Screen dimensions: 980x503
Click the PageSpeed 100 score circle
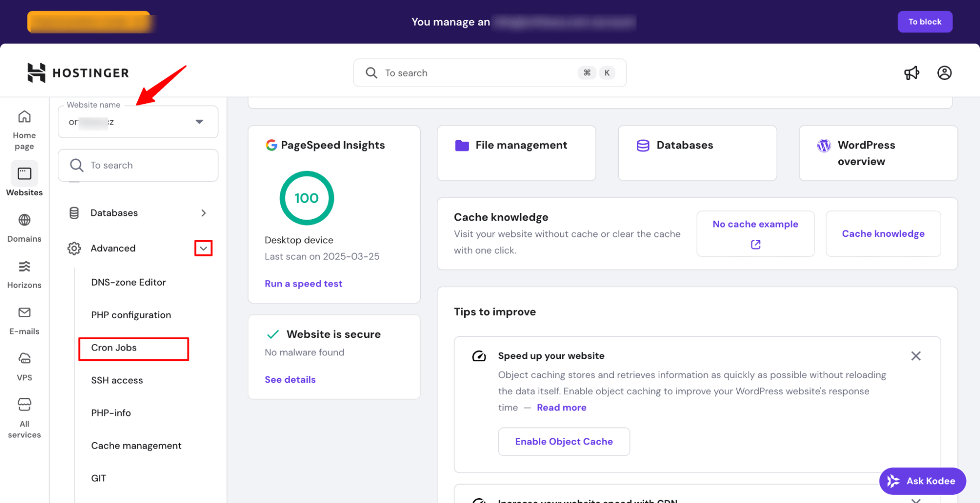306,198
